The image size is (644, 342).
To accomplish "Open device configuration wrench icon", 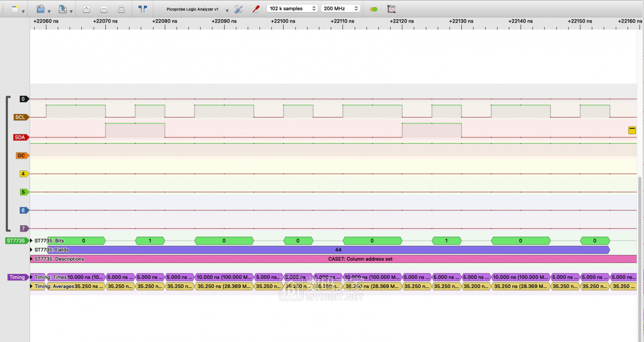I will (x=239, y=9).
